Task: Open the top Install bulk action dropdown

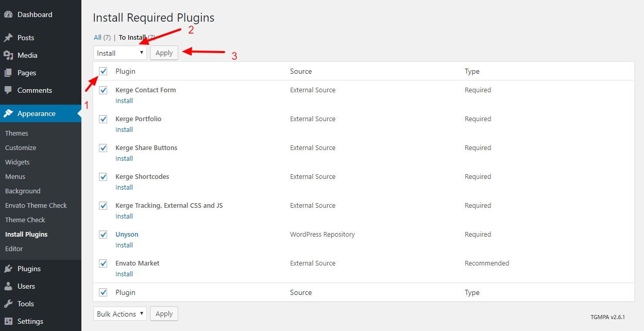Action: pos(120,53)
